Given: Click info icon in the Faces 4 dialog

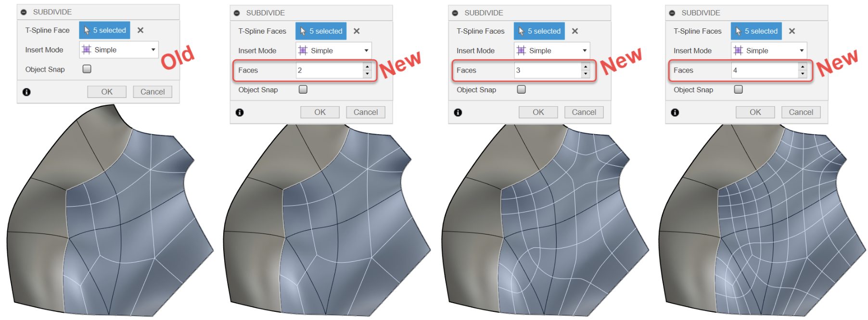Looking at the screenshot, I should pos(675,112).
